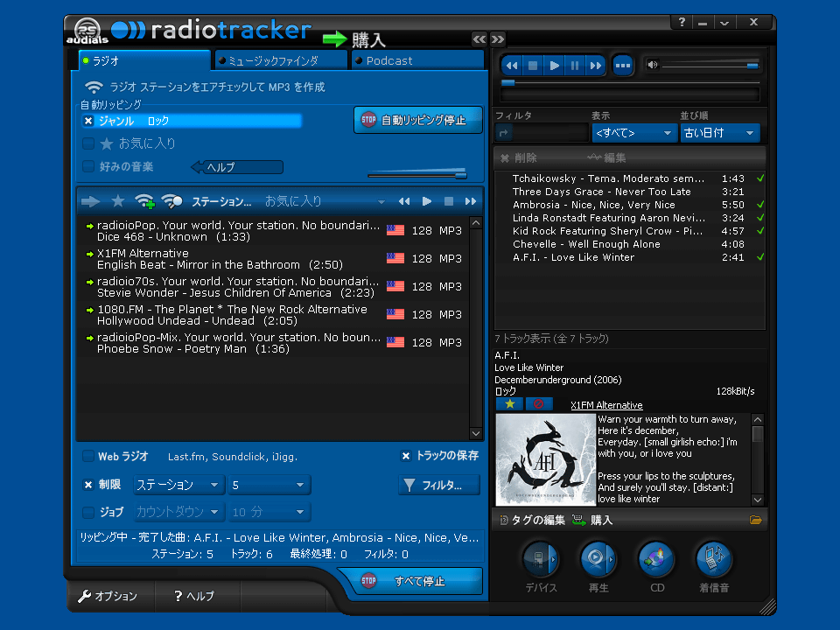Switch to the ラジオ tab
The image size is (840, 630).
[x=144, y=60]
